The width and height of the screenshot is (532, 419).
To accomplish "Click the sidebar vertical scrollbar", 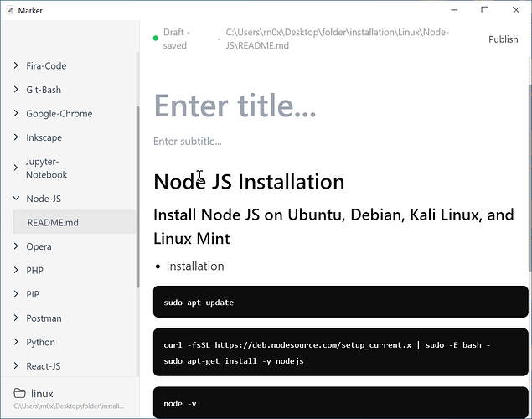I will (x=137, y=197).
